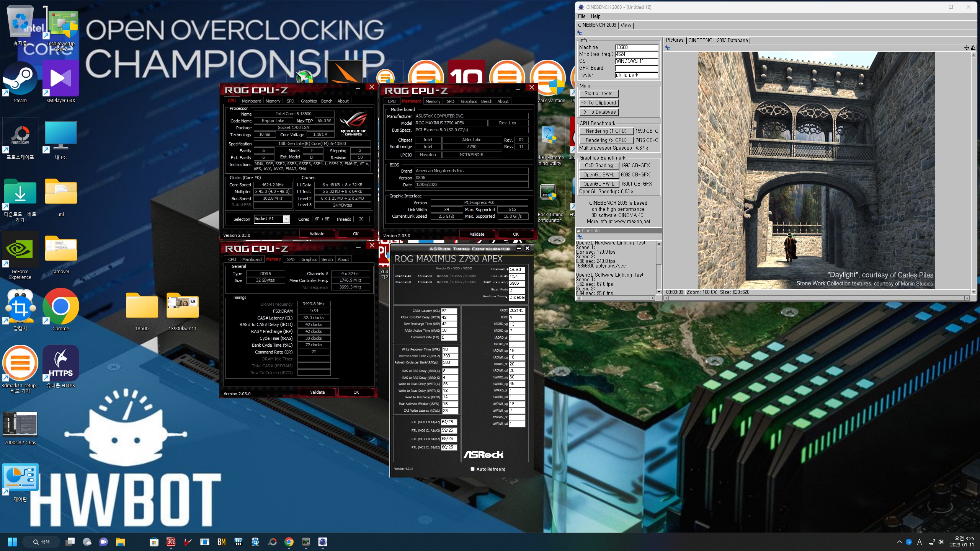The image size is (980, 551).
Task: Open the Photoscape desktop icon
Action: pos(20,139)
